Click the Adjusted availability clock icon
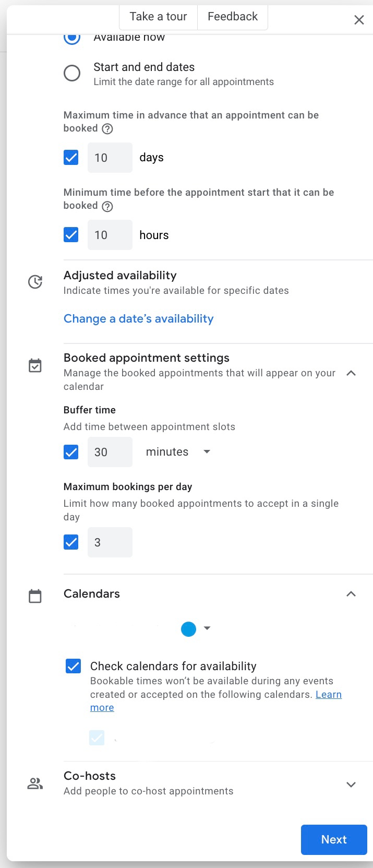Viewport: 373px width, 868px height. click(35, 282)
